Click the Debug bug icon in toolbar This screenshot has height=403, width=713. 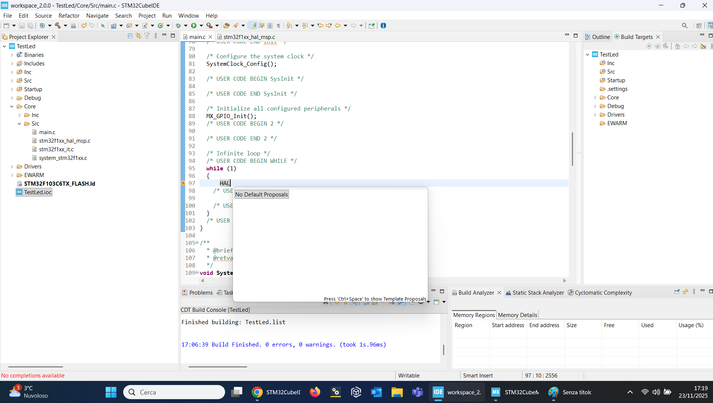(x=177, y=25)
